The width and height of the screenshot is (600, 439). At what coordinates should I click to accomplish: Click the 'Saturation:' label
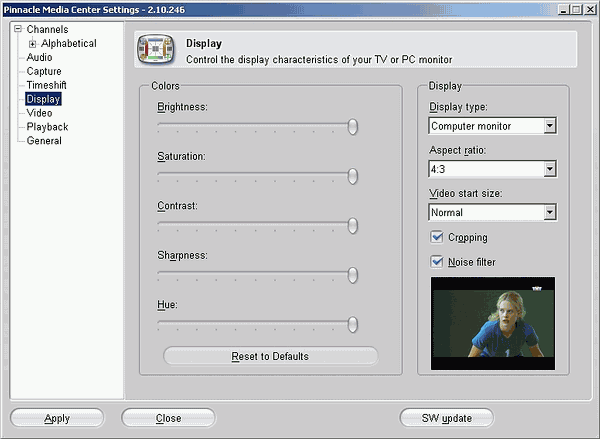[181, 157]
